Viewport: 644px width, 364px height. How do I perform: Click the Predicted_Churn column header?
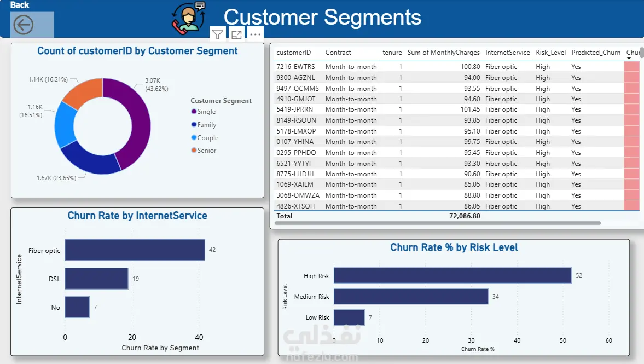tap(596, 53)
